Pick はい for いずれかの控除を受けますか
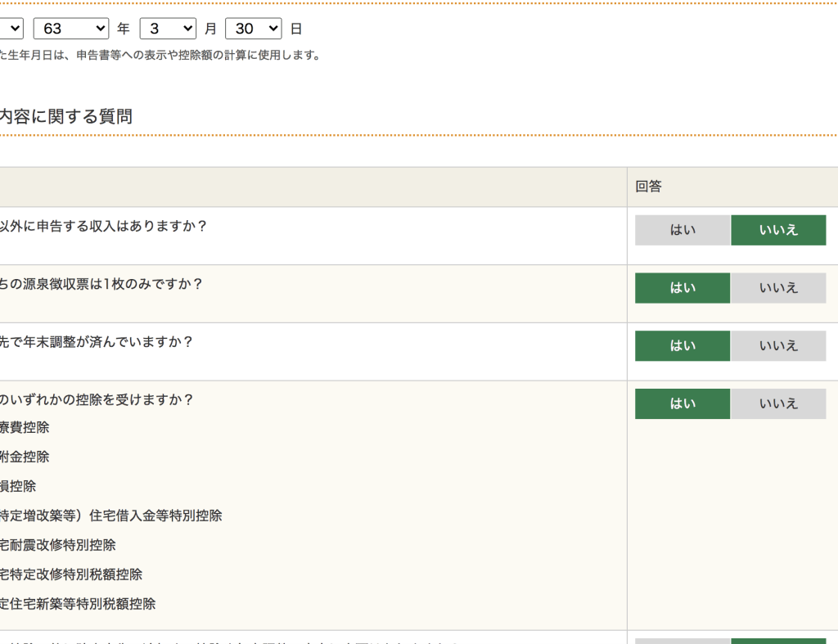This screenshot has height=644, width=838. (x=683, y=403)
